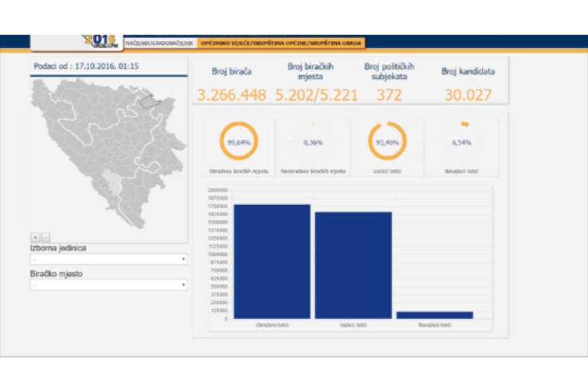Viewport: 588px width, 392px height.
Task: Zoom in the map with plus button
Action: (x=35, y=238)
